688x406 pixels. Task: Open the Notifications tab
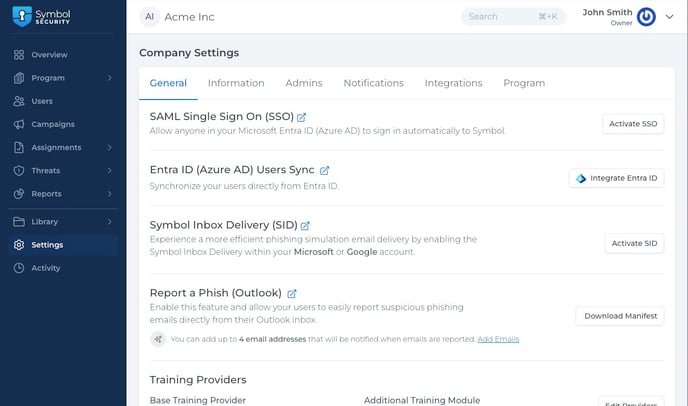[x=373, y=83]
